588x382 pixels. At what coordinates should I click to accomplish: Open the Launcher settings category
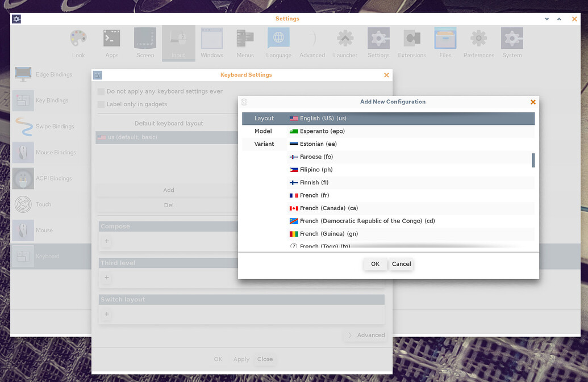[345, 43]
